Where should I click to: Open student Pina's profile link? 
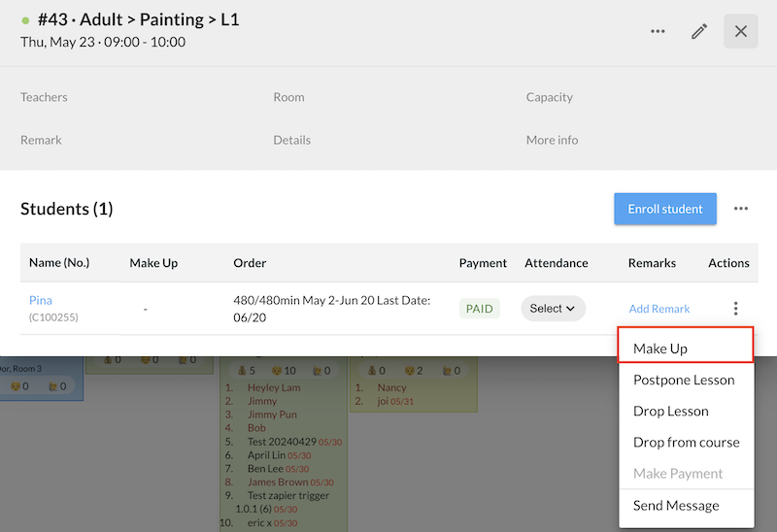point(41,301)
